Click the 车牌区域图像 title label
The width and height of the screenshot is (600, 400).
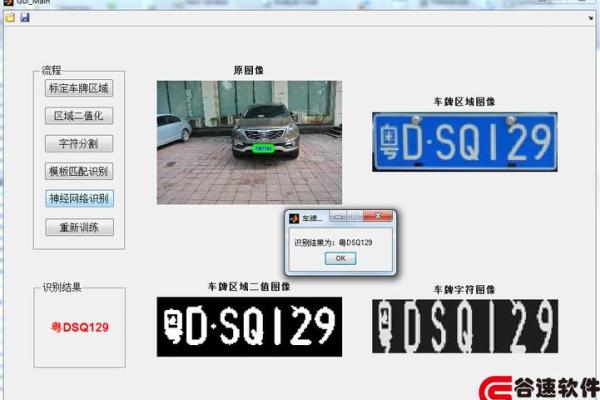465,102
